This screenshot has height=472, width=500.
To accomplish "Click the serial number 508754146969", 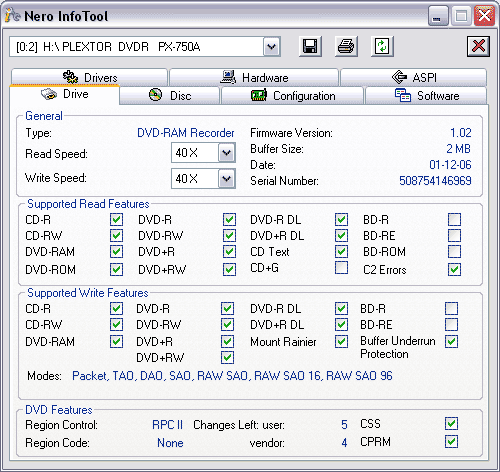I will tap(435, 181).
